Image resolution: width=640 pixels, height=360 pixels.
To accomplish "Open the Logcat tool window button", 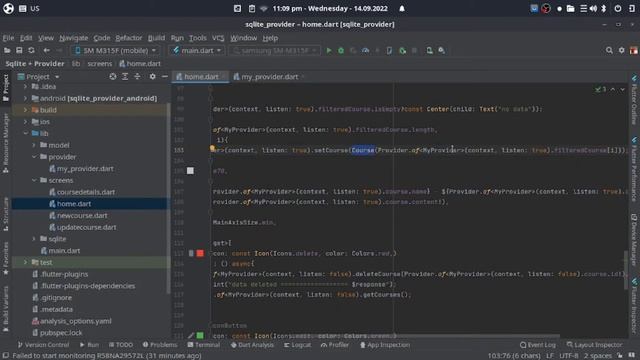I will pos(297,345).
